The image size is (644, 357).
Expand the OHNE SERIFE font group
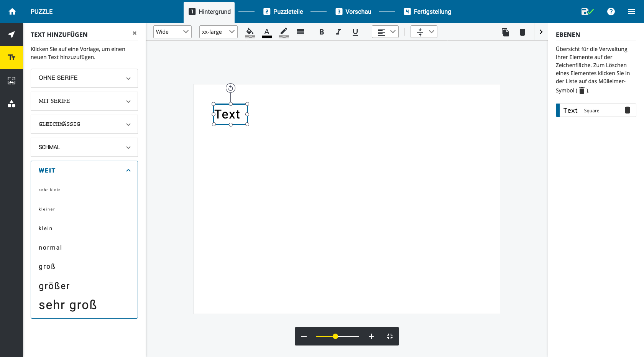click(x=84, y=78)
